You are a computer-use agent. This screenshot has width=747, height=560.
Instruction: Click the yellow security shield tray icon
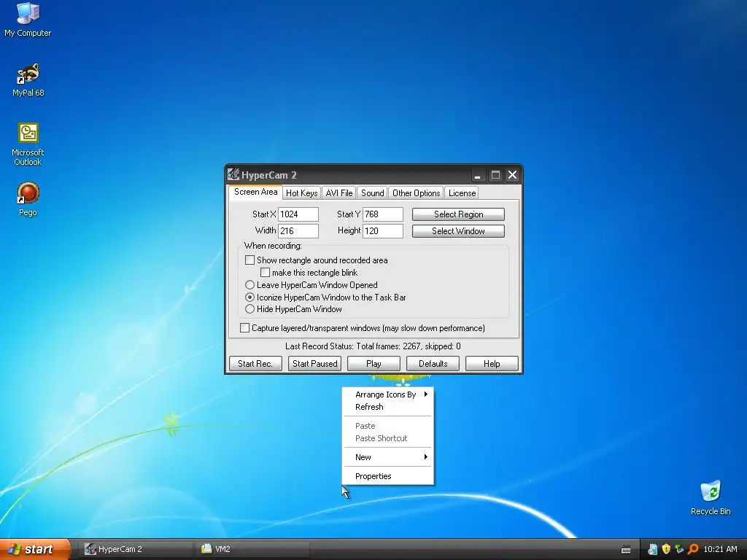pyautogui.click(x=666, y=549)
